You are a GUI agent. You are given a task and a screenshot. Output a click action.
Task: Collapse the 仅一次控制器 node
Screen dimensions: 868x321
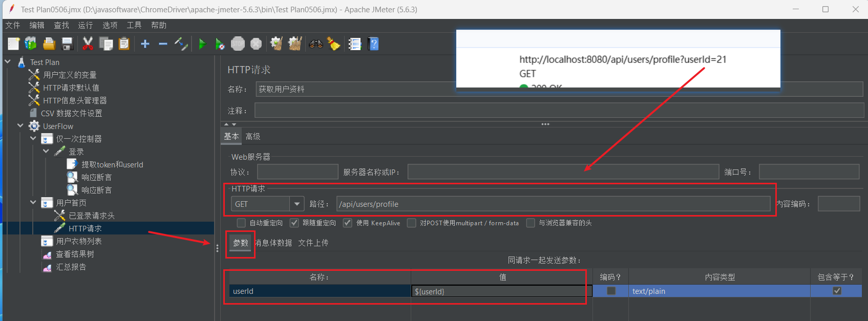(33, 139)
